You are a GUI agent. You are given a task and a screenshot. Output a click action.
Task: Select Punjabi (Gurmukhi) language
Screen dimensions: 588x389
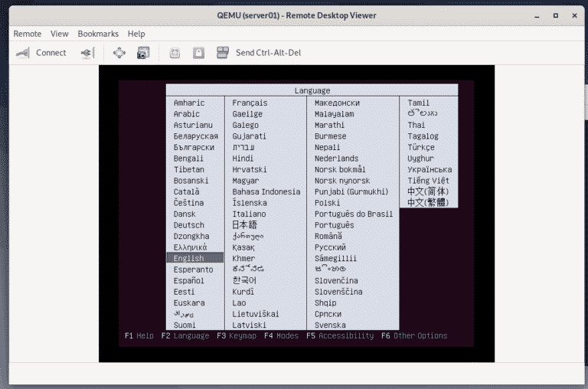[x=351, y=191]
